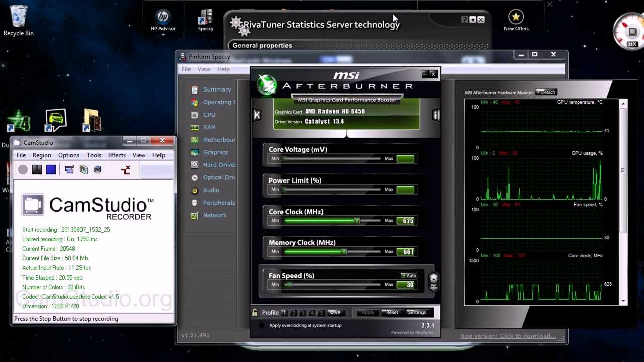644x362 pixels.
Task: Open Speccy desktop shortcut
Action: coord(206,20)
